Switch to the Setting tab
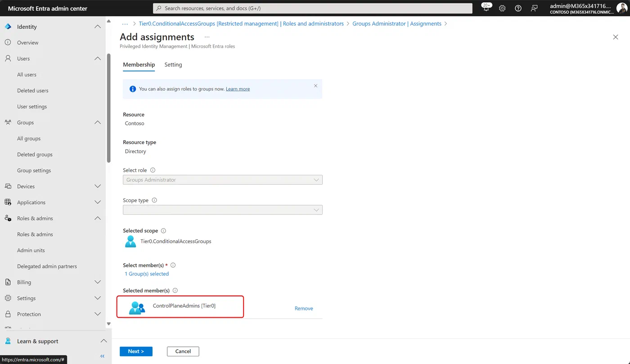Image resolution: width=630 pixels, height=364 pixels. [173, 65]
